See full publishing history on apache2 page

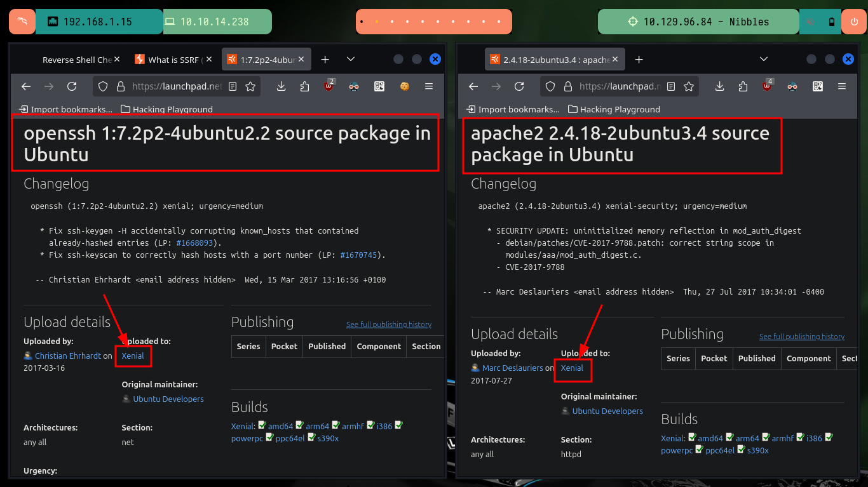(802, 337)
